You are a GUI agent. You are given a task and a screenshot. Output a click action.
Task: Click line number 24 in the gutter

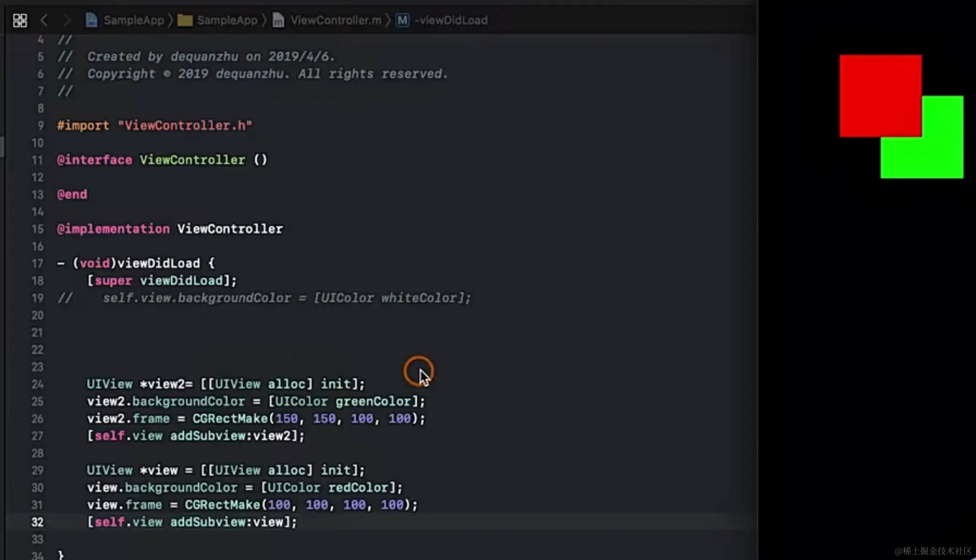point(37,384)
